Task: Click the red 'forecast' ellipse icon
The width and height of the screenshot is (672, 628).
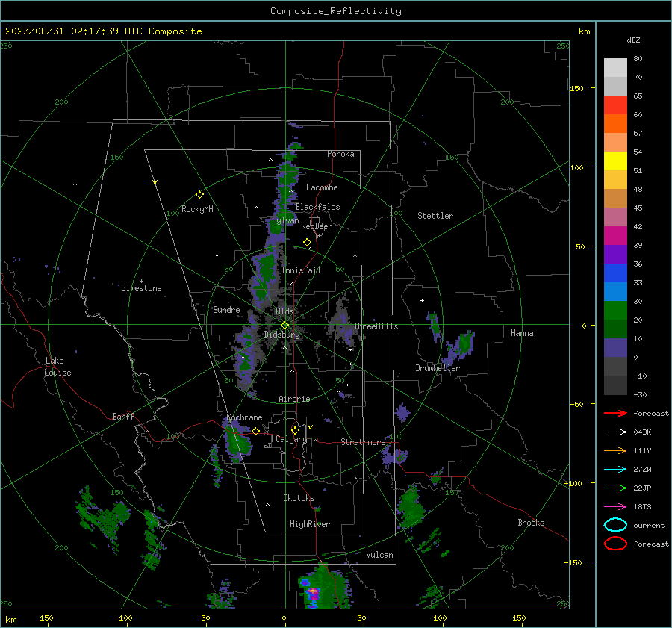Action: pyautogui.click(x=615, y=544)
